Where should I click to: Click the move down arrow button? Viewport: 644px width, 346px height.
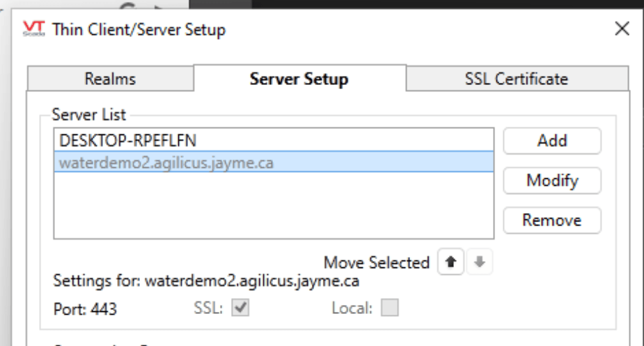click(479, 263)
